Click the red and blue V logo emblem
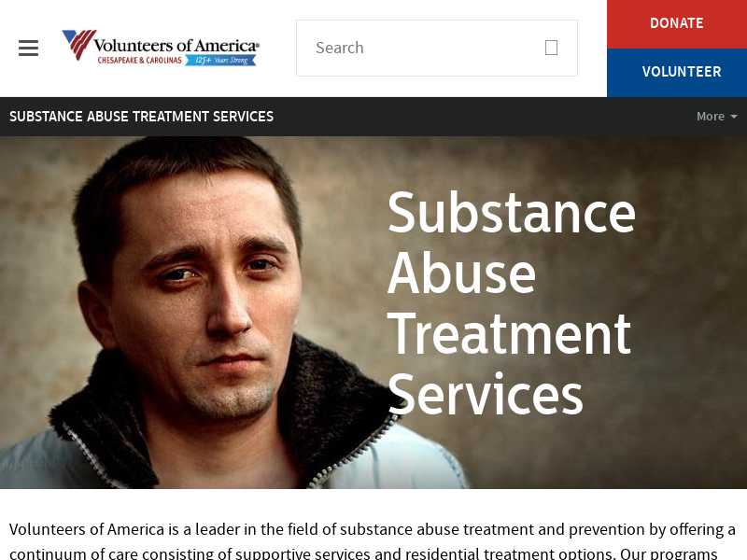 [x=79, y=45]
